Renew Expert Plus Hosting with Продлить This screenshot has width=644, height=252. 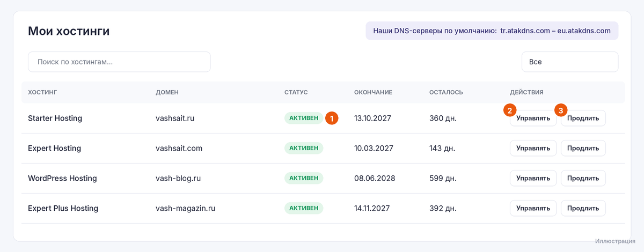[583, 208]
